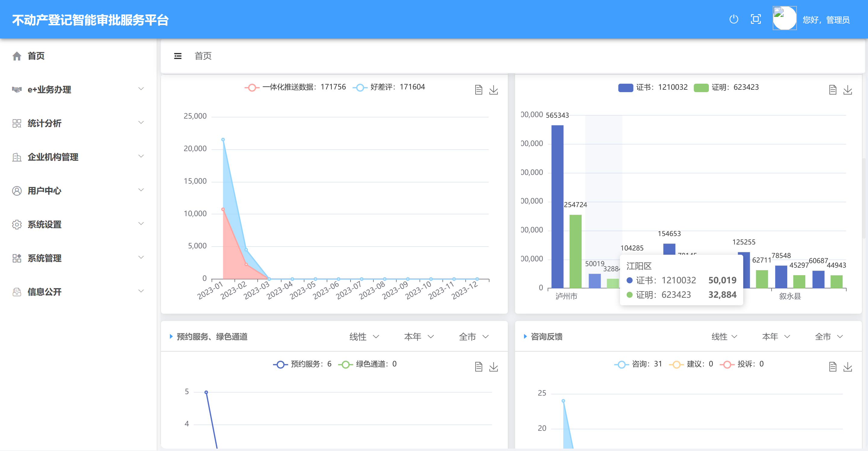Open the 系统管理 menu
Image resolution: width=868 pixels, height=451 pixels.
pyautogui.click(x=78, y=258)
